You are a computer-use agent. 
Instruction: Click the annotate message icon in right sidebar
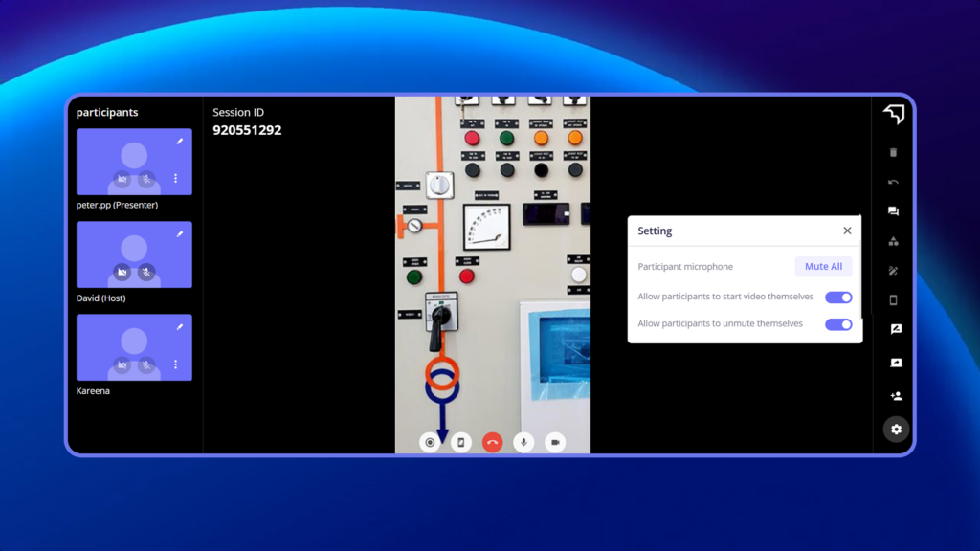point(896,329)
